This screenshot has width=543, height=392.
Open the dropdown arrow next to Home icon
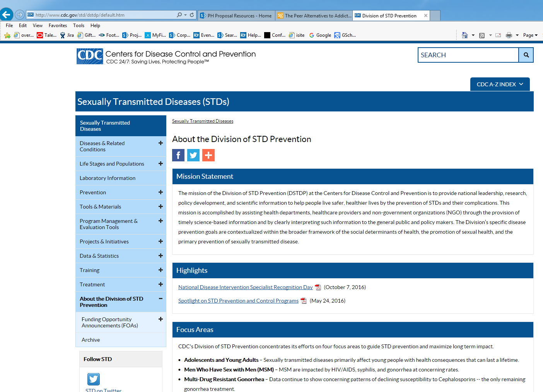pos(473,35)
